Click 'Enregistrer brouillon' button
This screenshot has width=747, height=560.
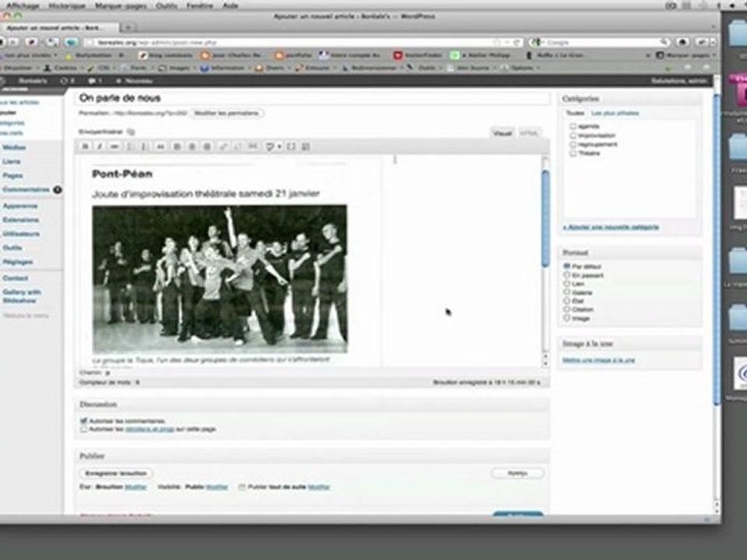pos(116,474)
